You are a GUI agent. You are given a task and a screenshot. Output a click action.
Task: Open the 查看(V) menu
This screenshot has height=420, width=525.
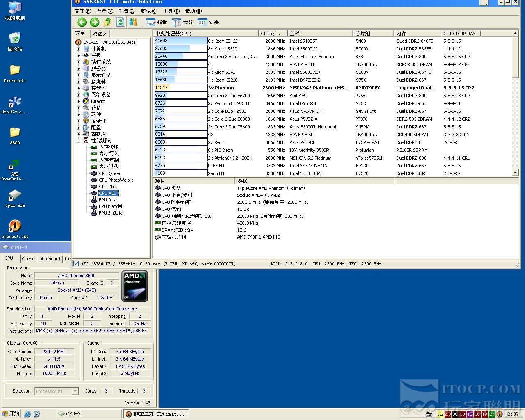click(105, 11)
